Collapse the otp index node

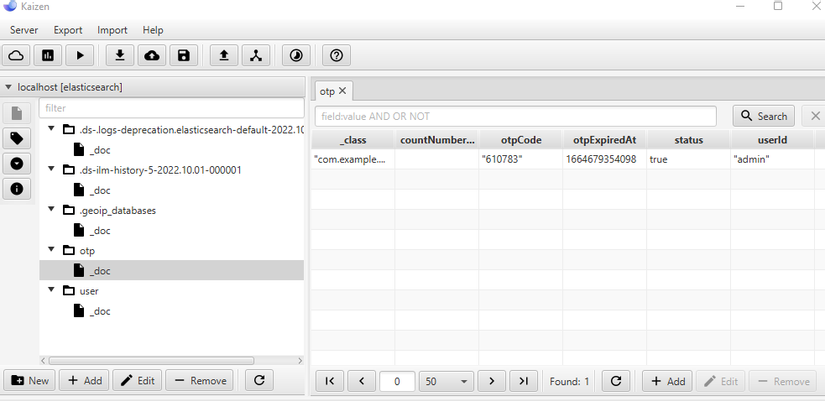(52, 250)
